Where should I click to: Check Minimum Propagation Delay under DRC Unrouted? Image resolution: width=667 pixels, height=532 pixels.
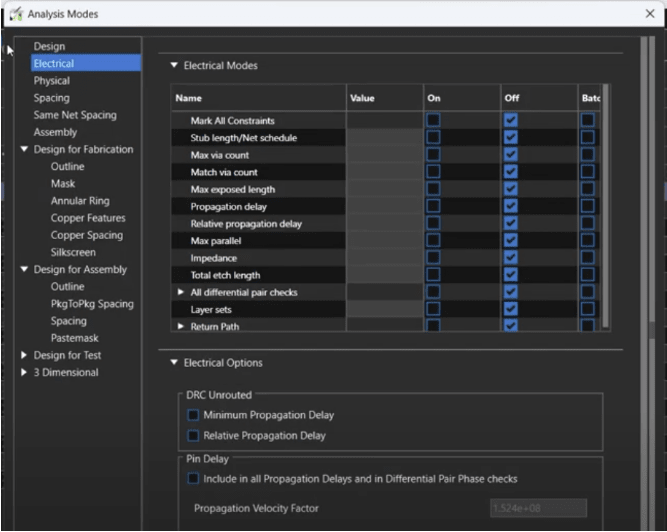coord(193,415)
